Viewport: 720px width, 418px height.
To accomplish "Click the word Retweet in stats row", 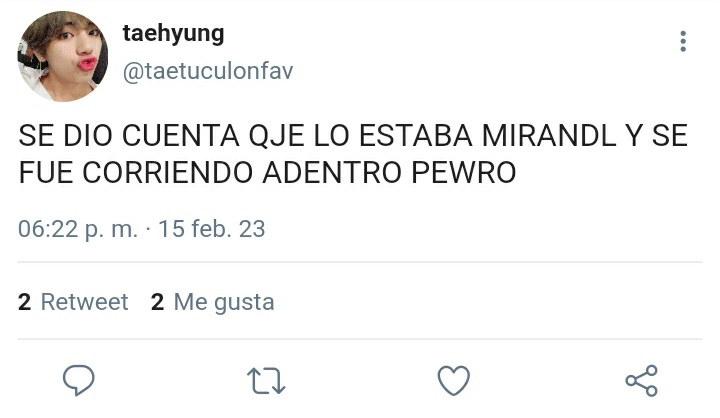I will coord(84,302).
